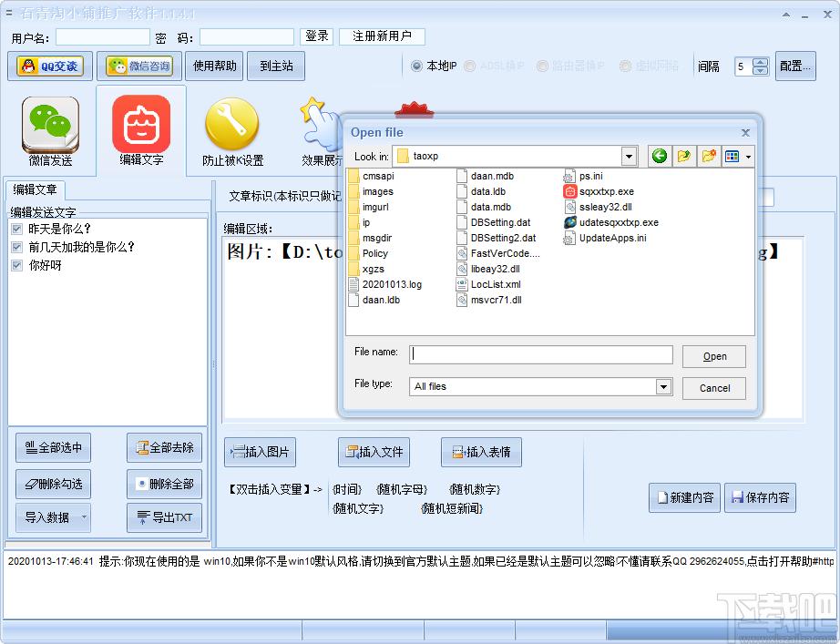Create new folder in Open file dialog

pos(709,156)
